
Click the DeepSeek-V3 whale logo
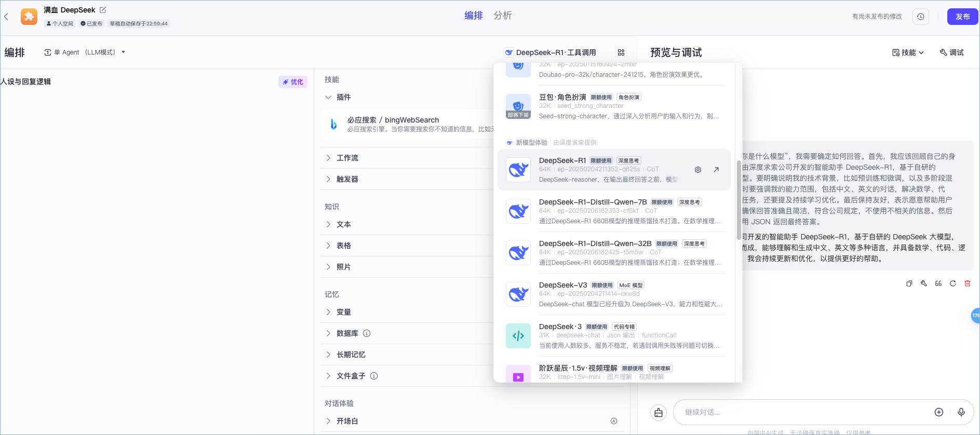(x=518, y=294)
